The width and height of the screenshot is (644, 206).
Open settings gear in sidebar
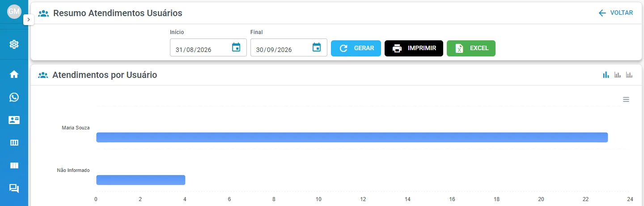click(14, 44)
